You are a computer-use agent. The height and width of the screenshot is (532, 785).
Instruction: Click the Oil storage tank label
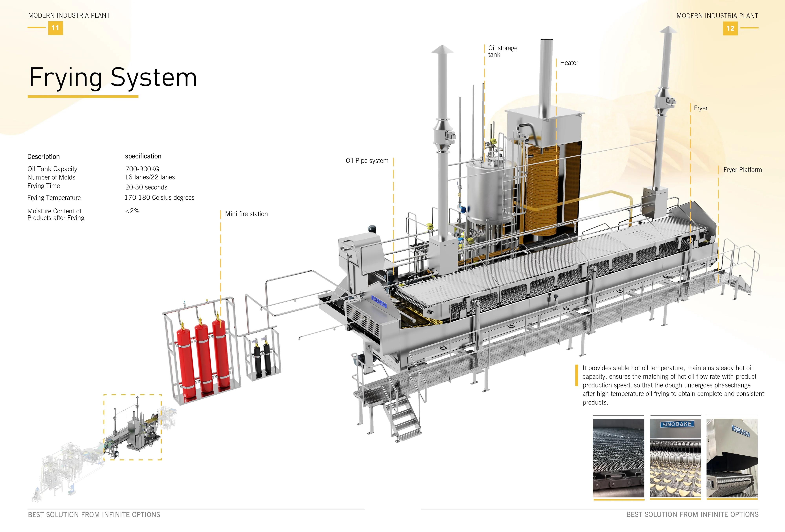pyautogui.click(x=502, y=51)
